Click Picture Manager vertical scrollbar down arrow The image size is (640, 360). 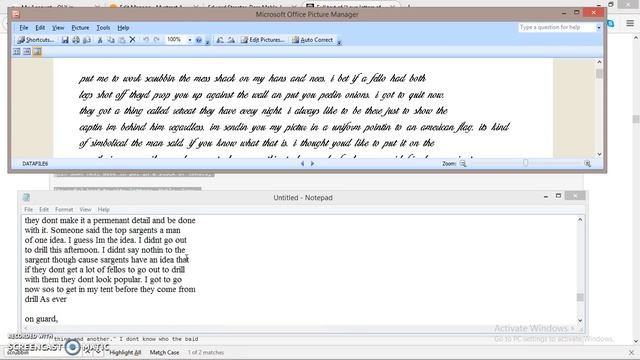pyautogui.click(x=599, y=154)
